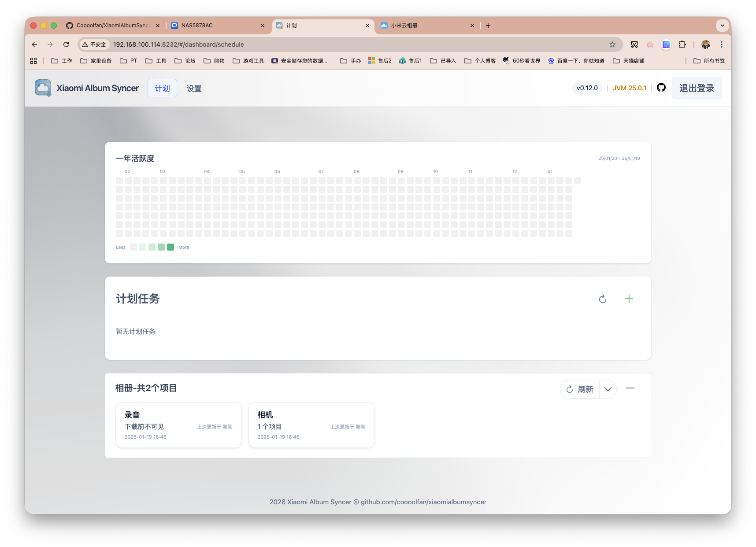This screenshot has height=547, width=756.
Task: Switch to the 设置 tab
Action: pos(194,88)
